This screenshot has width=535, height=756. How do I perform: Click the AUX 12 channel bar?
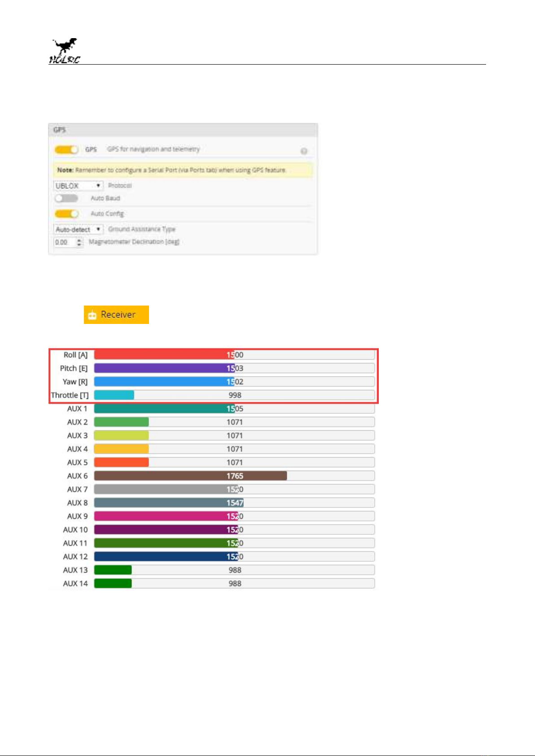(x=234, y=557)
